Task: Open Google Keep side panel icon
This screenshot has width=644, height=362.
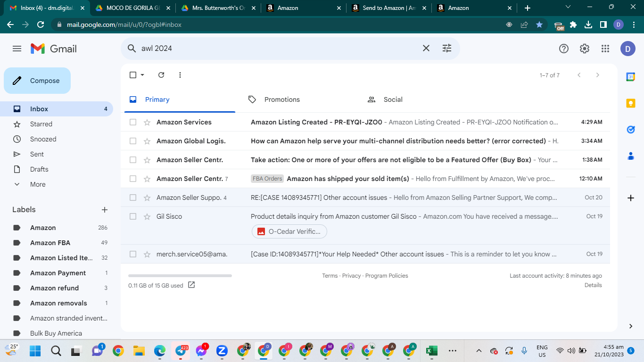Action: click(x=631, y=103)
